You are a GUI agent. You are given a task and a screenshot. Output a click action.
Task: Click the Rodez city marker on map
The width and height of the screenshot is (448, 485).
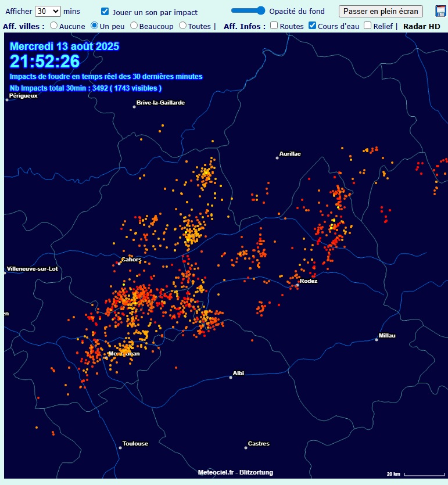click(x=298, y=285)
